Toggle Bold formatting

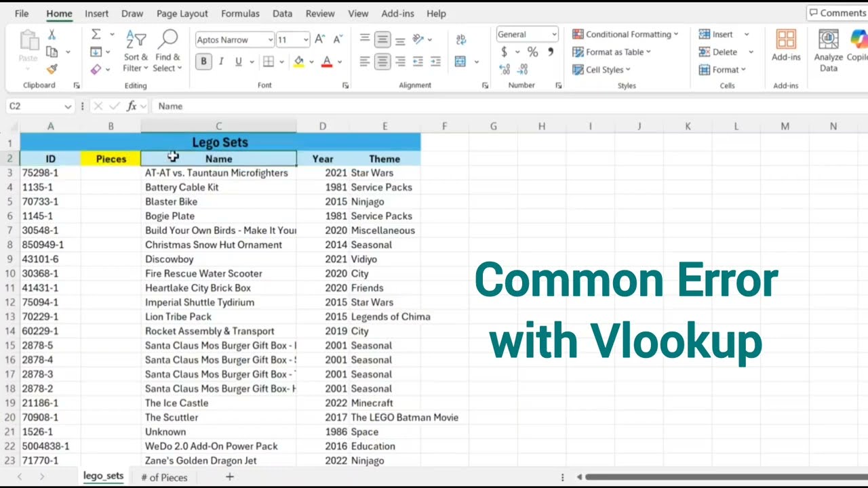pos(203,62)
